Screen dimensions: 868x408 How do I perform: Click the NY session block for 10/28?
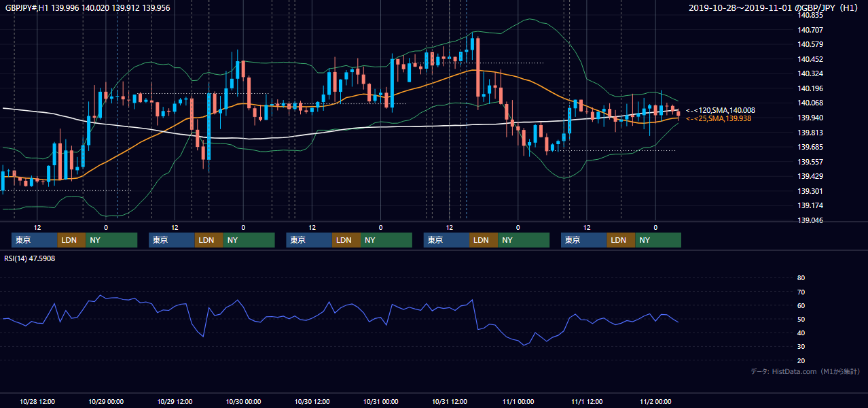point(111,240)
